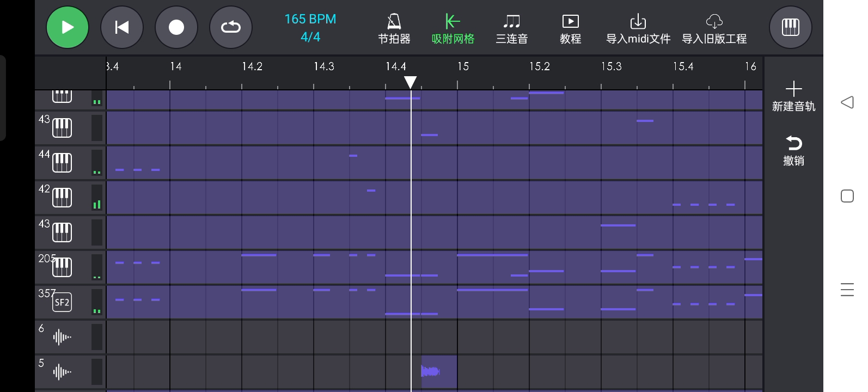This screenshot has height=392, width=868.
Task: Enable triplet mode (三连音)
Action: pyautogui.click(x=512, y=29)
